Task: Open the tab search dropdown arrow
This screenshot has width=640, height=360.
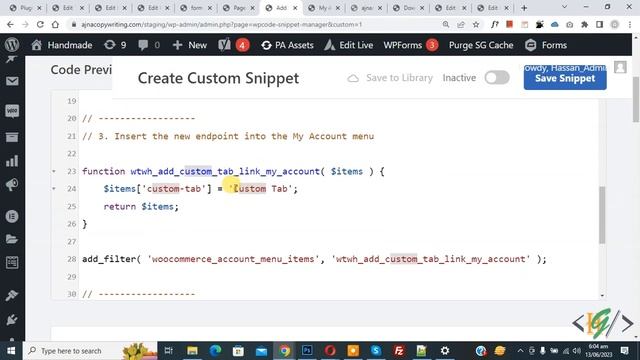Action: coord(564,7)
